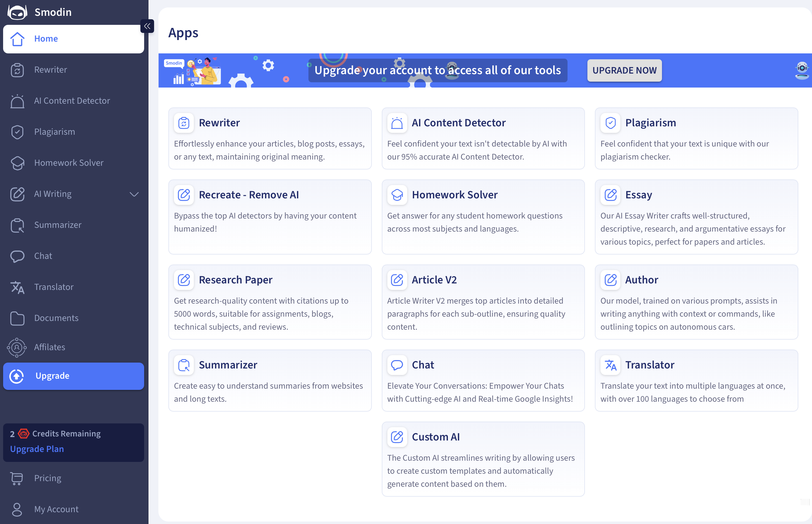The image size is (812, 524).
Task: Go to Documents in sidebar
Action: (x=56, y=318)
